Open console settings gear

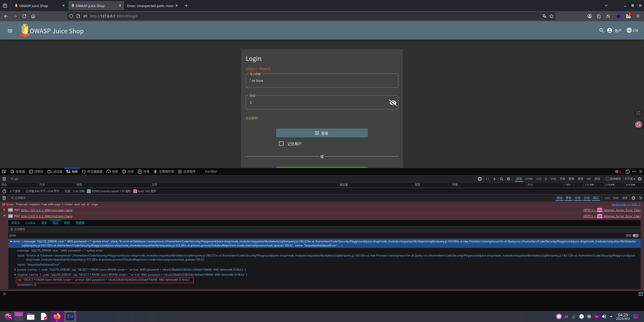(x=633, y=198)
